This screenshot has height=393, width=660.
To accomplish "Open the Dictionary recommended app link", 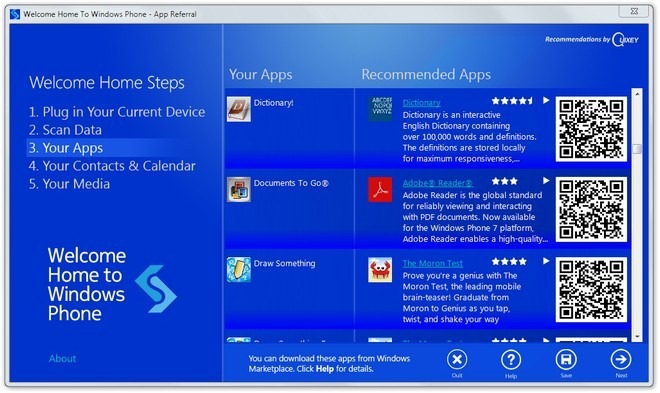I will point(421,103).
